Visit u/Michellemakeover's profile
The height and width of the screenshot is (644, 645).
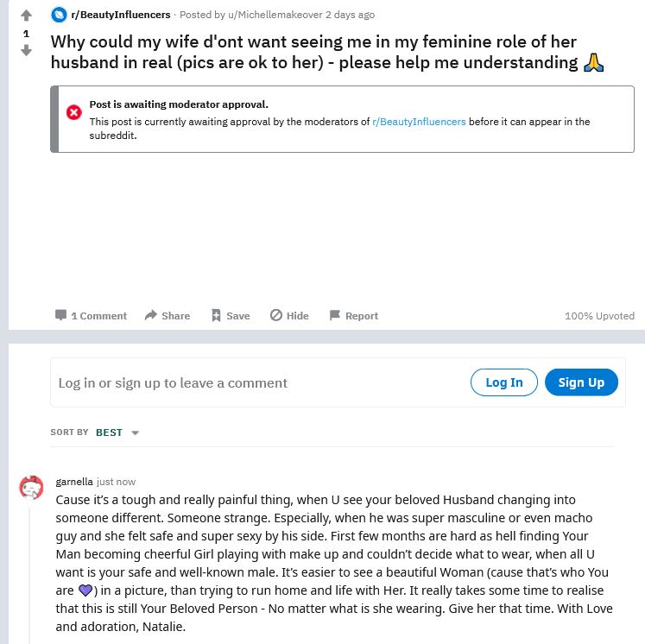[x=275, y=15]
